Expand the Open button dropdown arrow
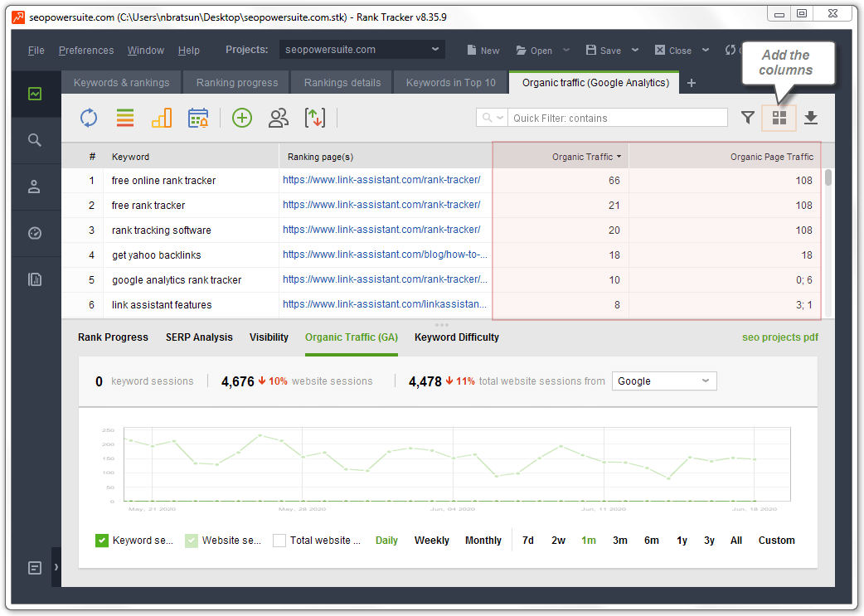The image size is (864, 616). click(566, 50)
